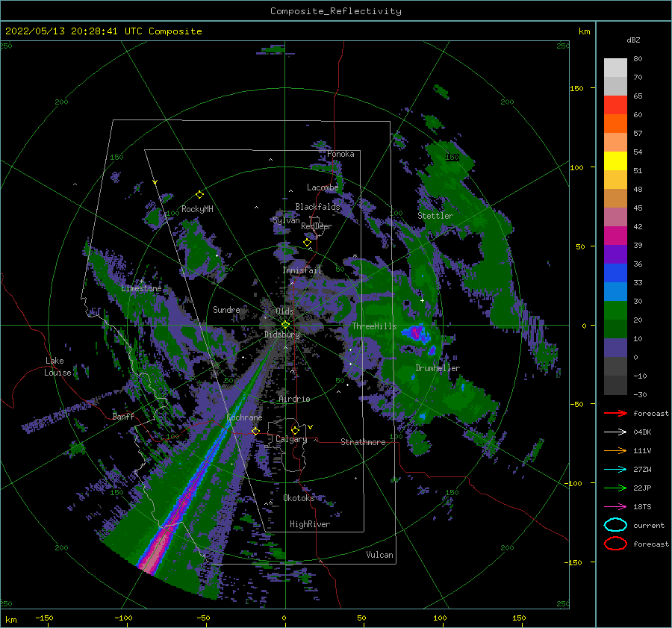
Task: Click the Ponoka city label
Action: pyautogui.click(x=340, y=154)
